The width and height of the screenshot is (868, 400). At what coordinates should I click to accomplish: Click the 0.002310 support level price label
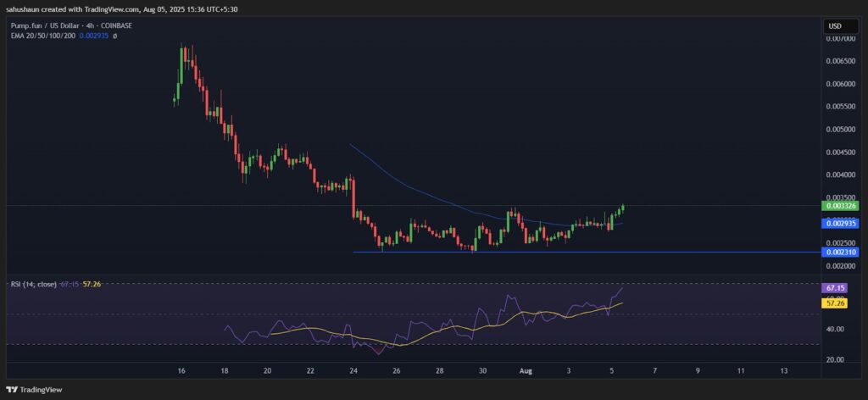click(x=839, y=252)
